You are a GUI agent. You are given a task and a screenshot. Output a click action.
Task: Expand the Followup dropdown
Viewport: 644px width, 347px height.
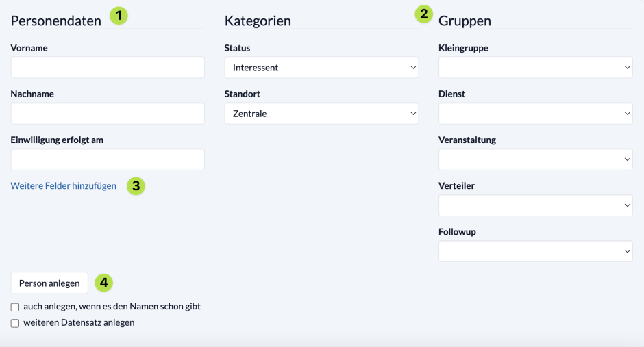coord(536,251)
